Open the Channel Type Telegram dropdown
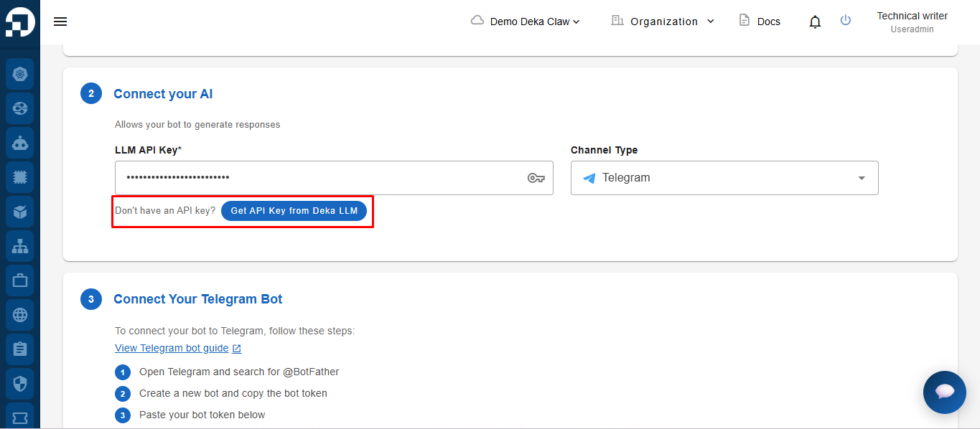980x429 pixels. point(724,178)
